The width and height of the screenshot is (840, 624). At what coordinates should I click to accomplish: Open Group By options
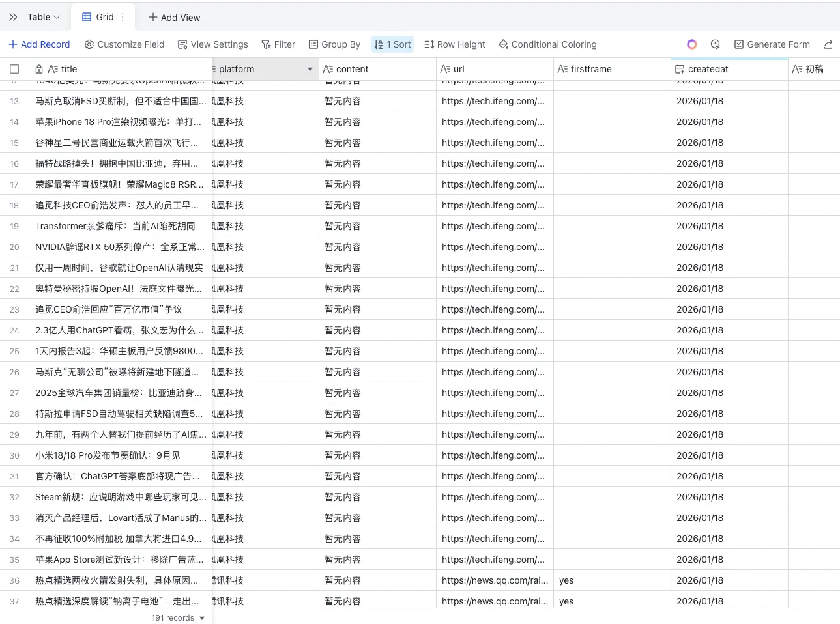(x=334, y=44)
